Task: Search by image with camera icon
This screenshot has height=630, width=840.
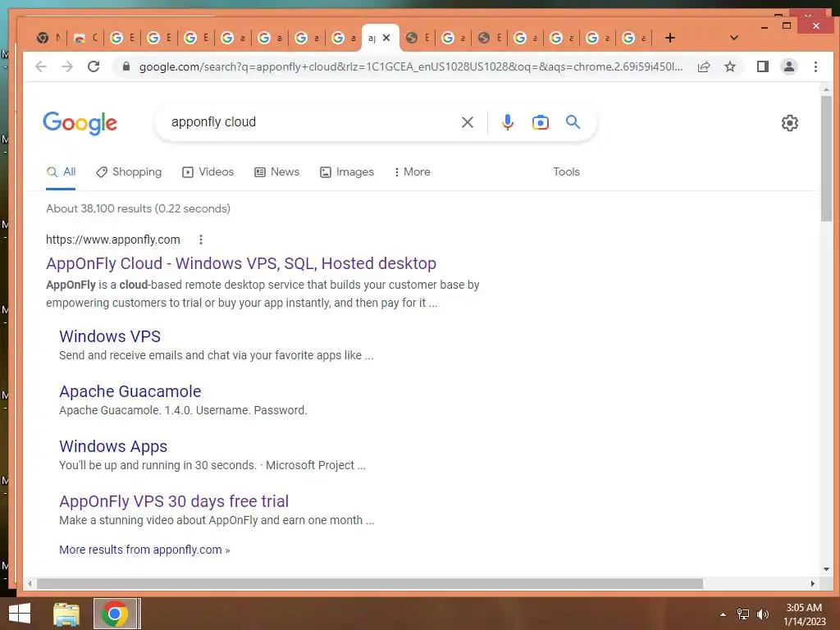Action: click(540, 122)
